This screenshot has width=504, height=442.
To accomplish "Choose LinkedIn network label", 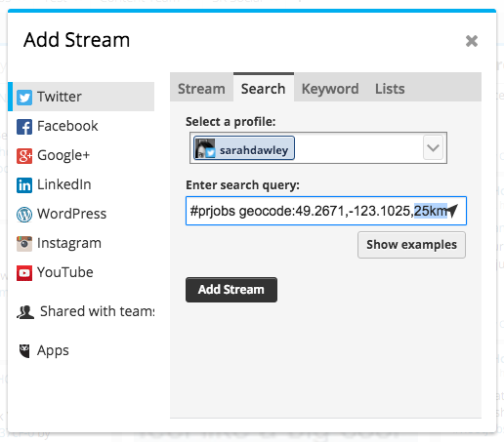I will [x=64, y=184].
